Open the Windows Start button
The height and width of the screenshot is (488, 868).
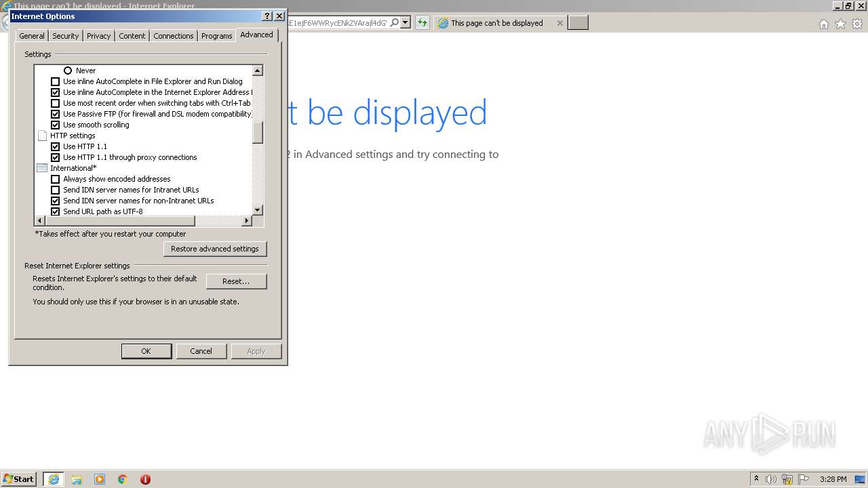[18, 479]
